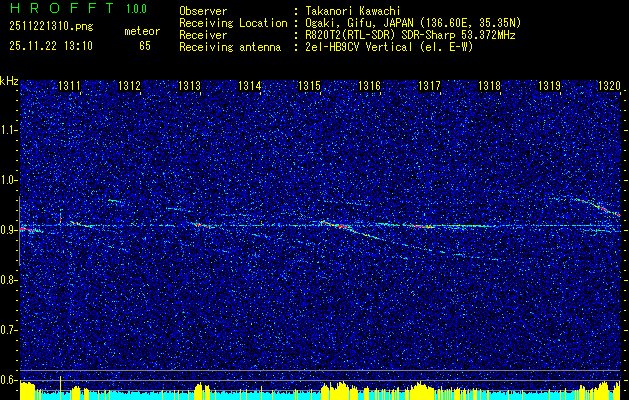Click the 1318 time marker
This screenshot has width=629, height=400.
489,85
